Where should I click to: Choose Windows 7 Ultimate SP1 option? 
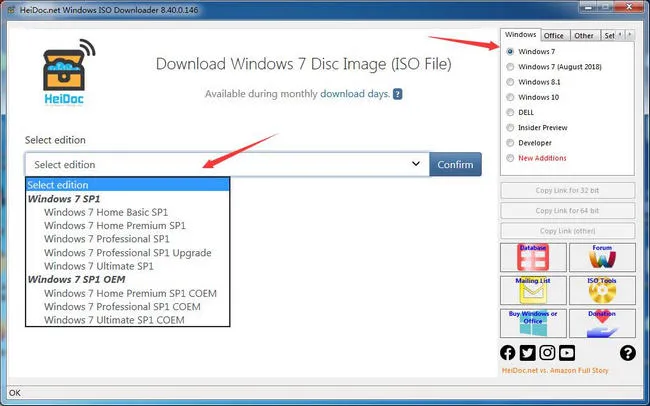pos(99,266)
